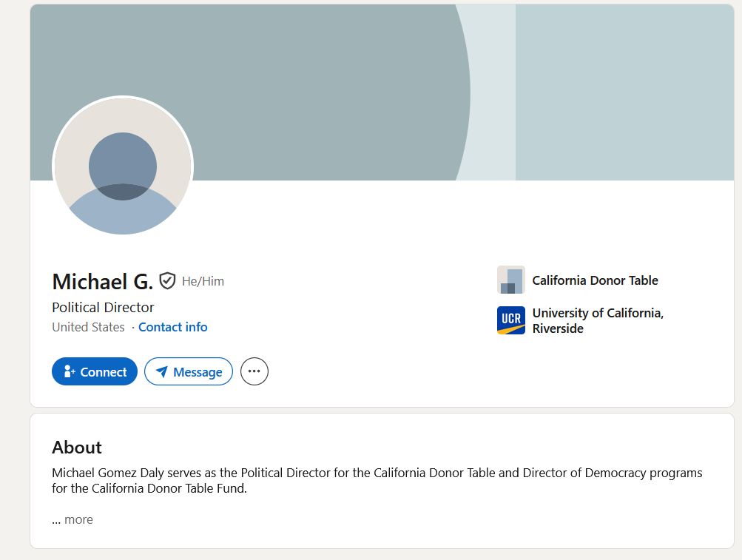
Task: Click the verification shield badge beside Michael G.
Action: (167, 280)
